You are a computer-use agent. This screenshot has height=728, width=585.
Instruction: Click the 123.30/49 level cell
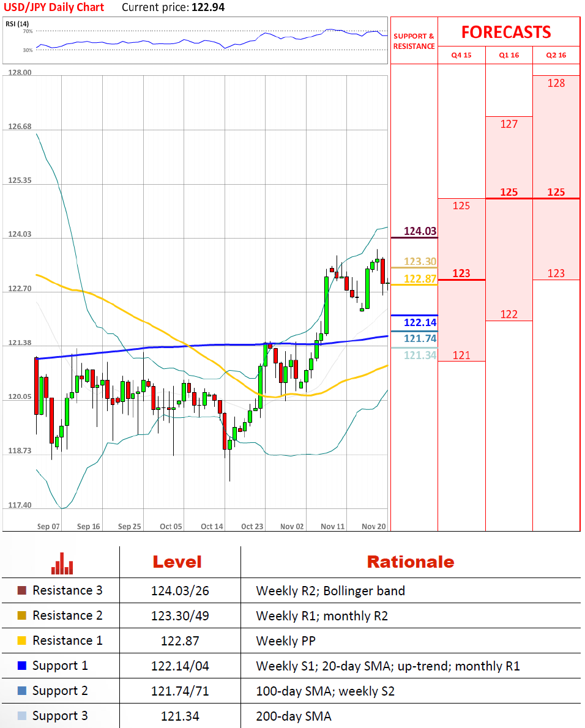coord(180,615)
